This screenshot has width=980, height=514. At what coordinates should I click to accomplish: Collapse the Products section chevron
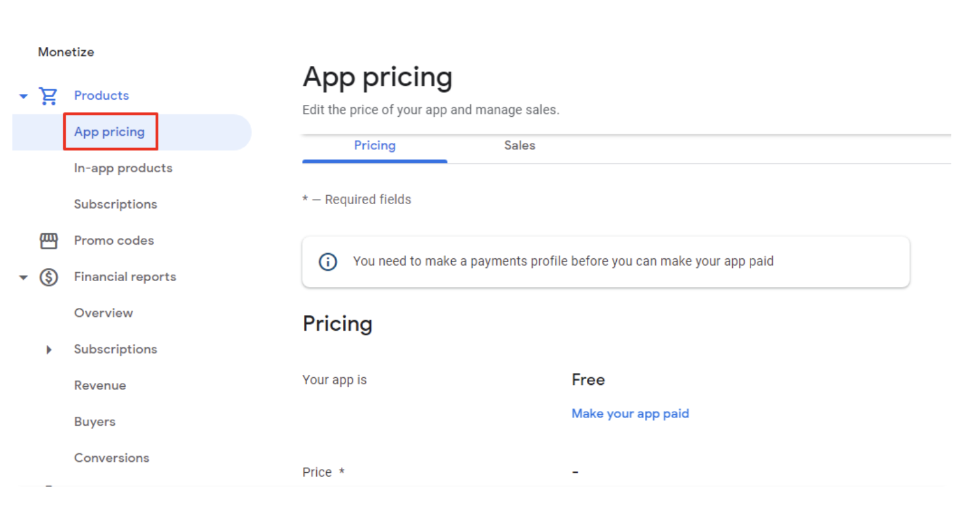[x=23, y=95]
